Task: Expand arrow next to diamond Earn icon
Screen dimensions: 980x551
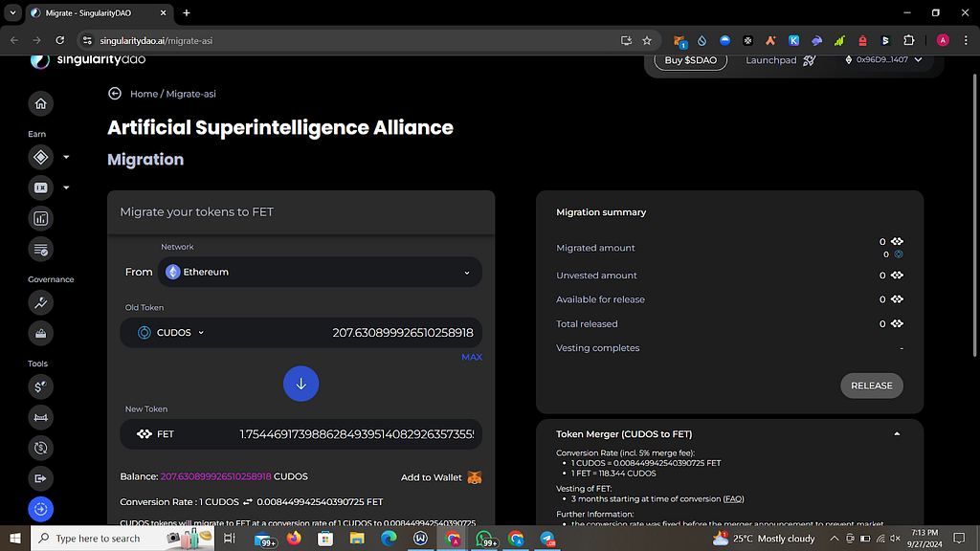Action: (x=66, y=158)
